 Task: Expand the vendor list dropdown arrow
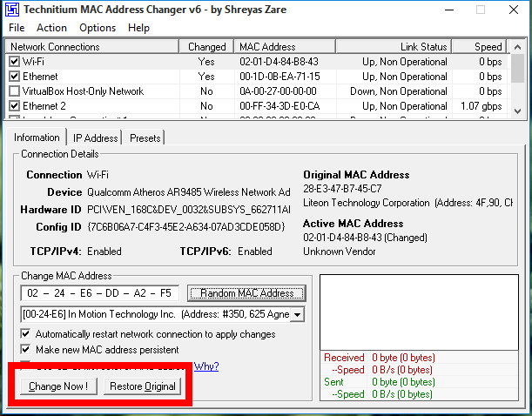(298, 314)
